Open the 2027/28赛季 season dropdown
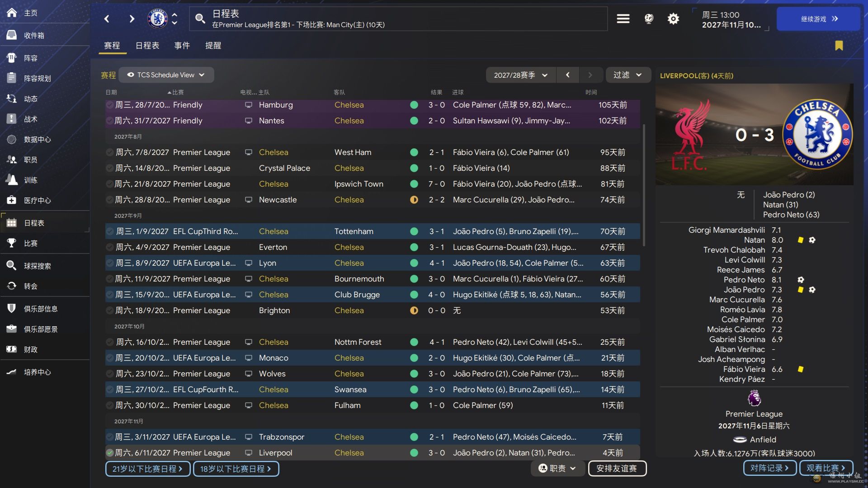This screenshot has height=488, width=868. pyautogui.click(x=521, y=75)
